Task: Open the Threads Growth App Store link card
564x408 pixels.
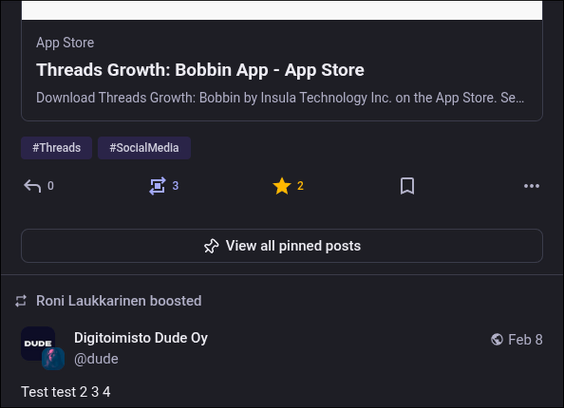Action: click(282, 61)
